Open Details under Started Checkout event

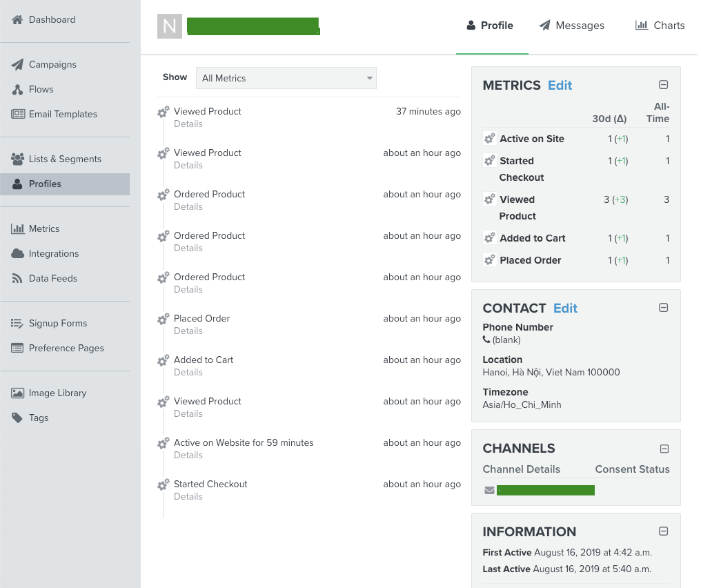(188, 497)
